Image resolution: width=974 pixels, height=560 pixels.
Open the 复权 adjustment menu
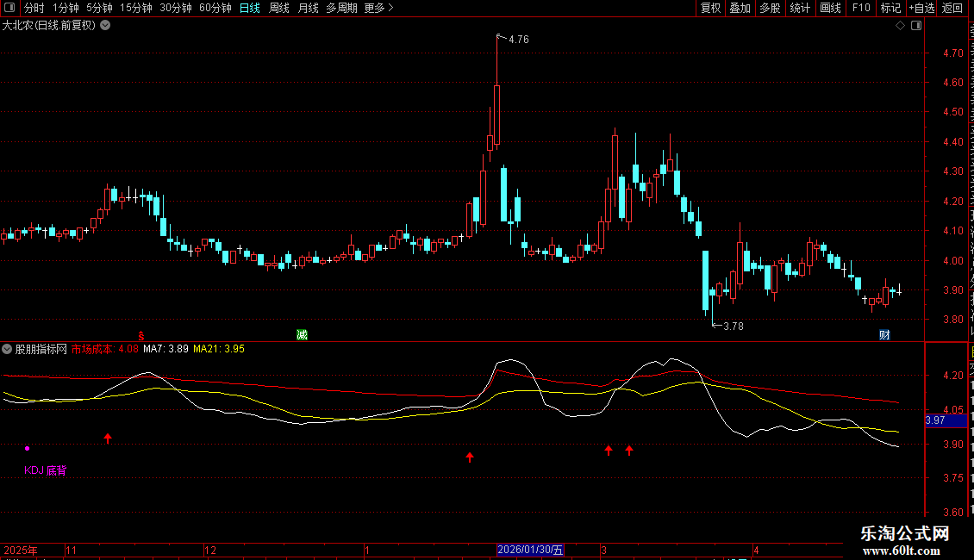pos(710,8)
